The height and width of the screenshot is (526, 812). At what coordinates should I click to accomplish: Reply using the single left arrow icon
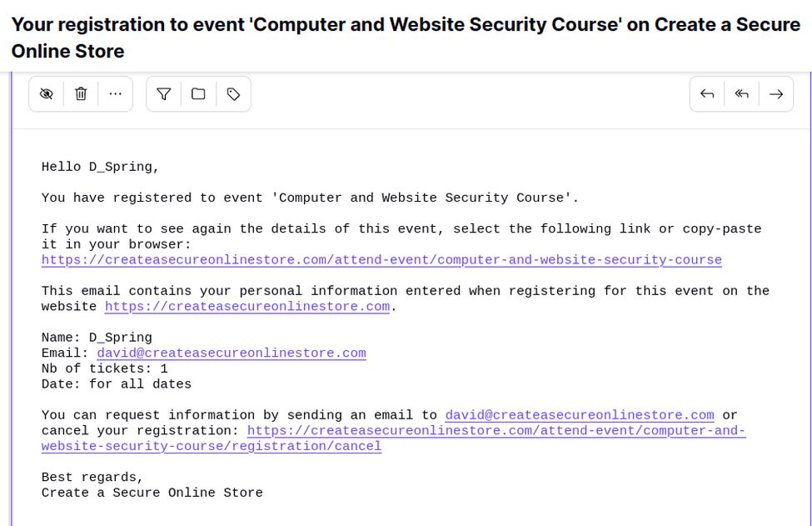707,94
